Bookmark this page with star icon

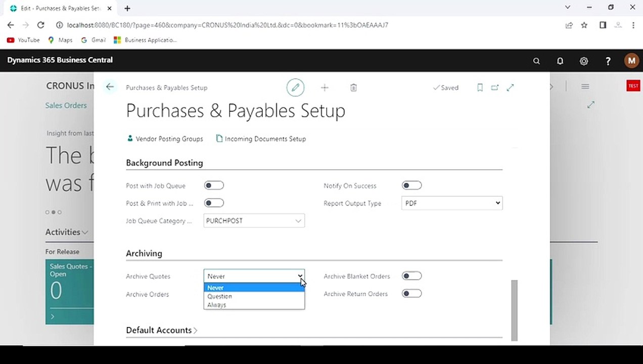pos(584,25)
